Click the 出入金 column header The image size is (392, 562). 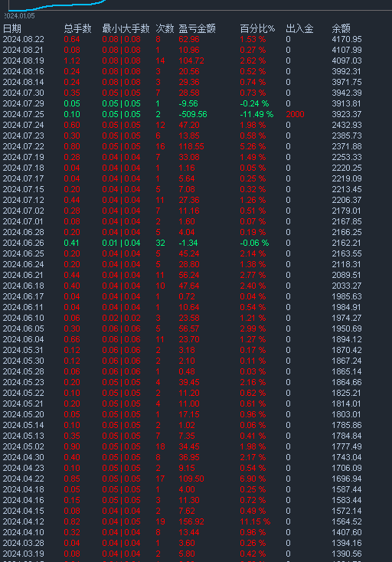299,28
